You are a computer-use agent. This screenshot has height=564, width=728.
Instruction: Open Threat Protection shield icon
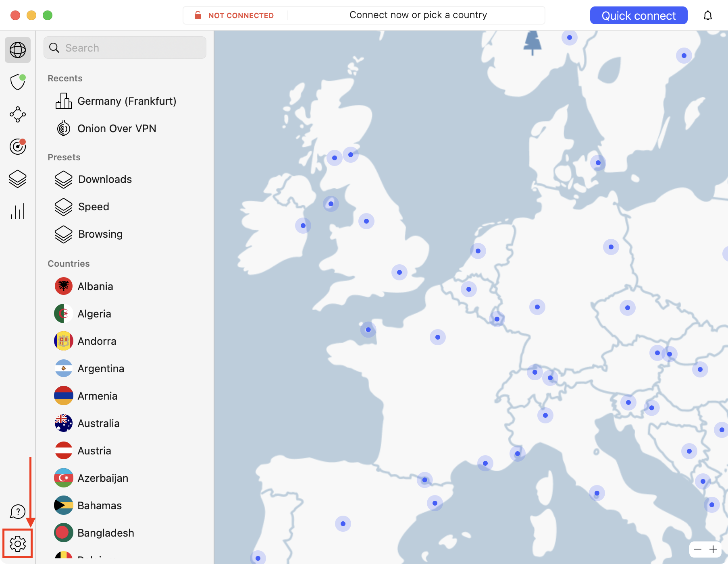coord(18,82)
